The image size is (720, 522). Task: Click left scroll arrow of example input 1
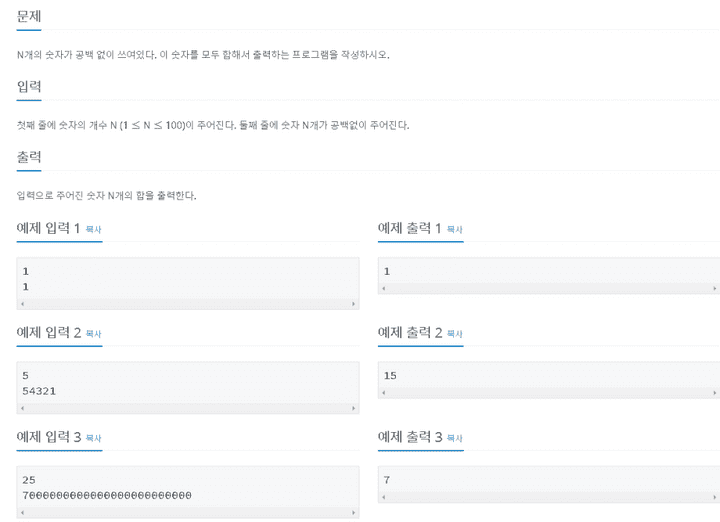coord(22,304)
